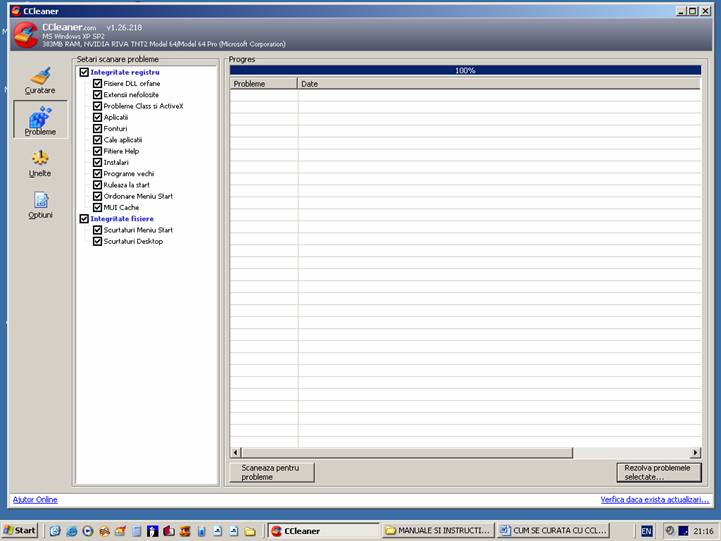This screenshot has height=541, width=721.
Task: Toggle the MUI Cache checkbox
Action: pos(98,207)
